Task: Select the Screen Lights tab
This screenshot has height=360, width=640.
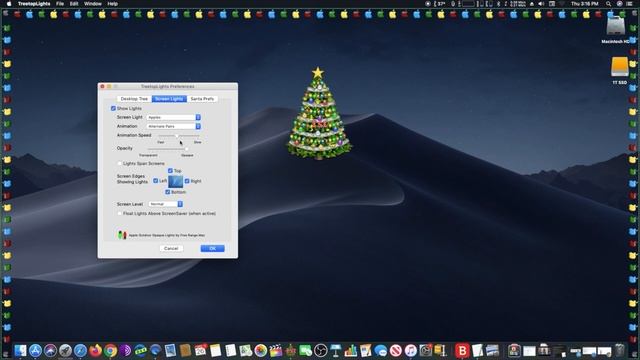Action: point(169,99)
